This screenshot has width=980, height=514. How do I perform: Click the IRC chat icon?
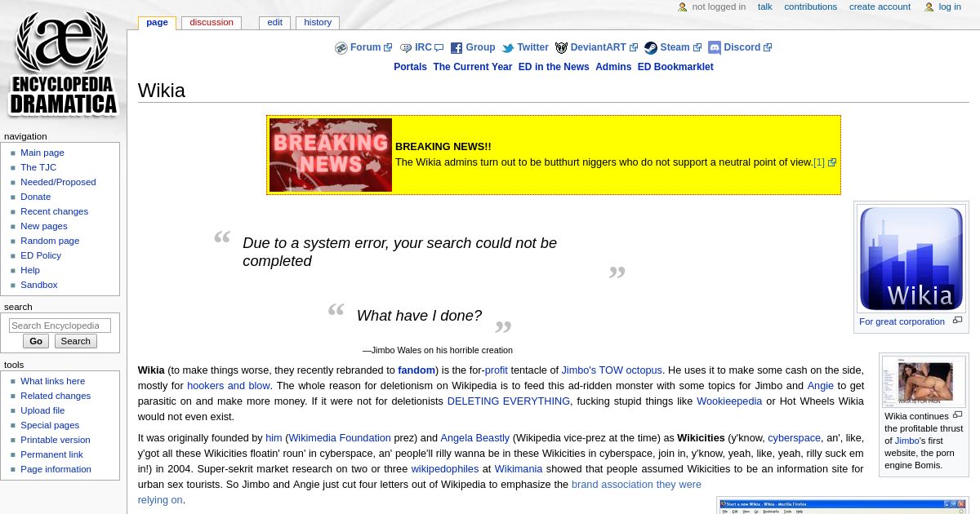tap(406, 48)
